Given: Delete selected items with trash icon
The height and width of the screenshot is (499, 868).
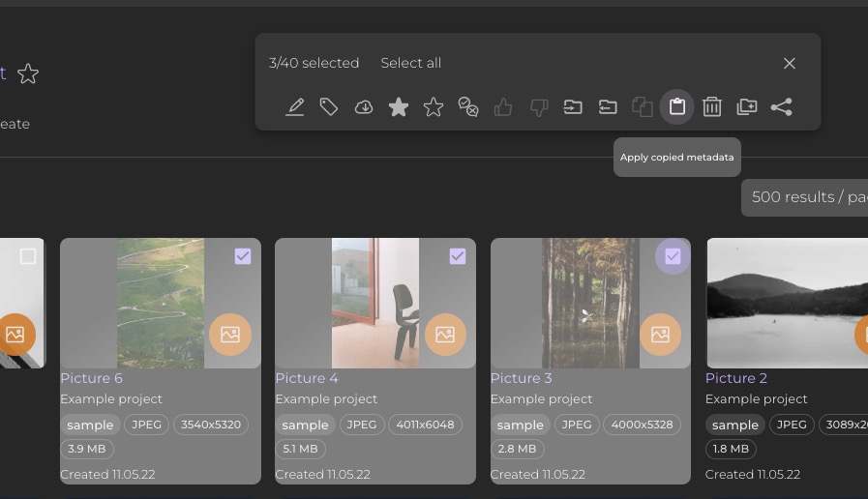Looking at the screenshot, I should (x=712, y=107).
